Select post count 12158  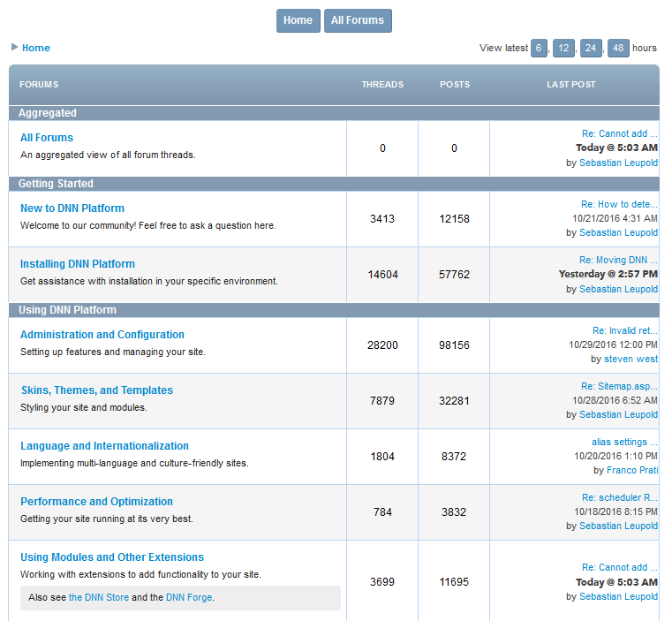(454, 219)
